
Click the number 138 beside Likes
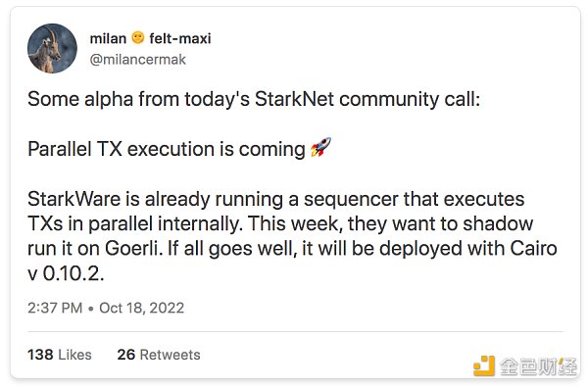tap(40, 355)
